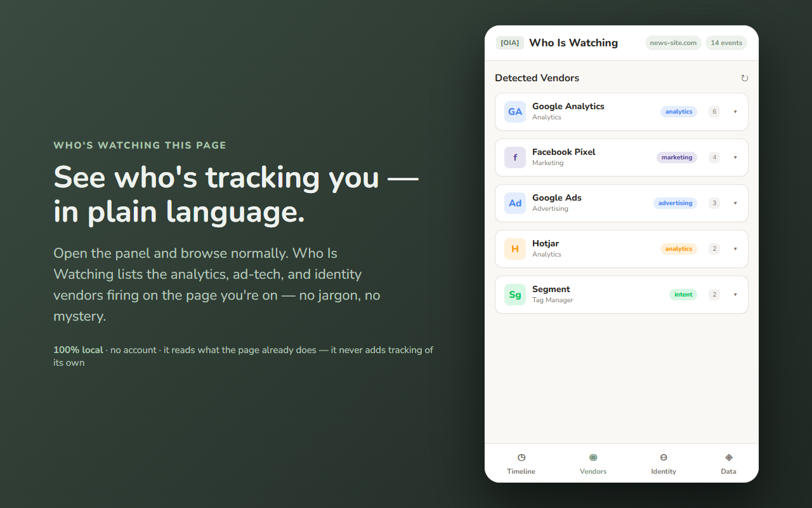Image resolution: width=812 pixels, height=508 pixels.
Task: Open the Identity tab
Action: pos(664,464)
